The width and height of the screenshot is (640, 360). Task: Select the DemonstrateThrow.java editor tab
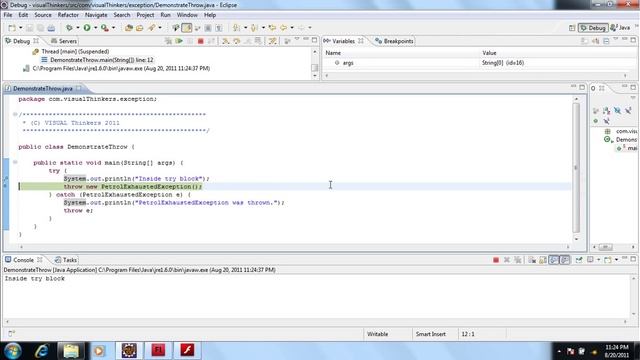click(x=42, y=89)
